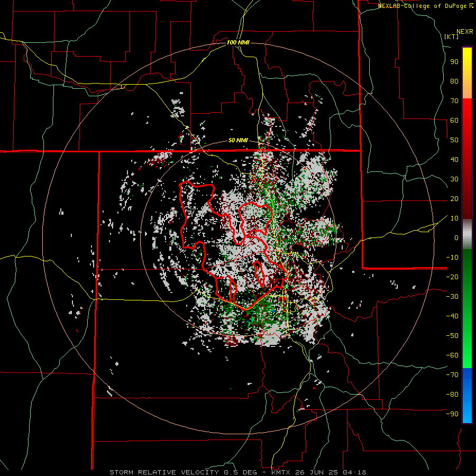Click the "[KT]" units label
Screen dimensions: 476x476
pyautogui.click(x=451, y=36)
